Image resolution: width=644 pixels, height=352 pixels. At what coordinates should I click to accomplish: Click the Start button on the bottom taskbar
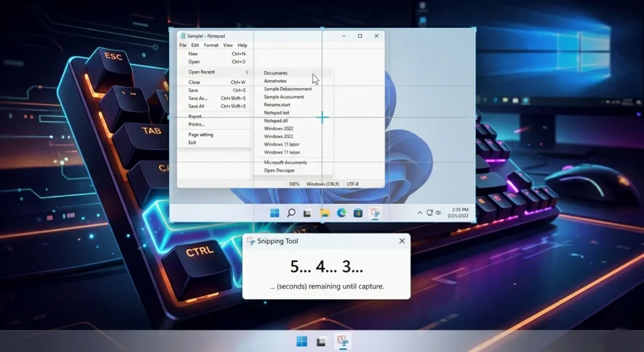click(x=302, y=341)
